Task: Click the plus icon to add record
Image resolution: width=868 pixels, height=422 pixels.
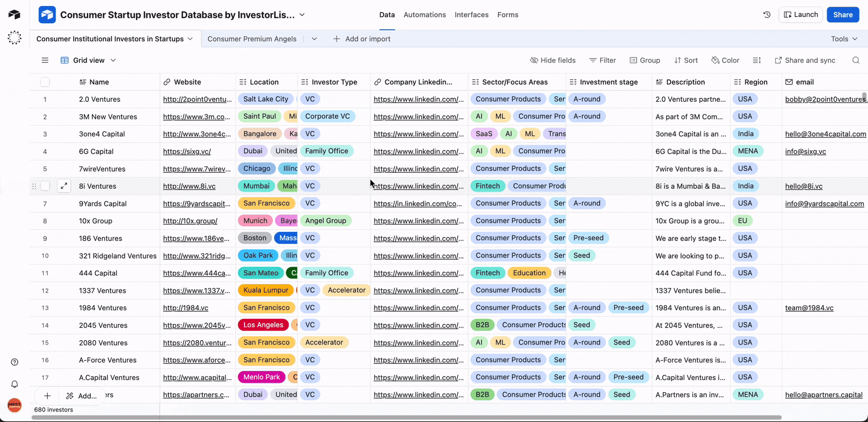Action: tap(47, 396)
